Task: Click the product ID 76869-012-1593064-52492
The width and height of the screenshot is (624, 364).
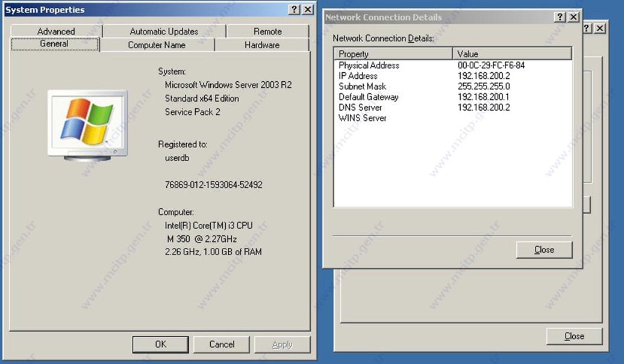Action: pos(213,185)
